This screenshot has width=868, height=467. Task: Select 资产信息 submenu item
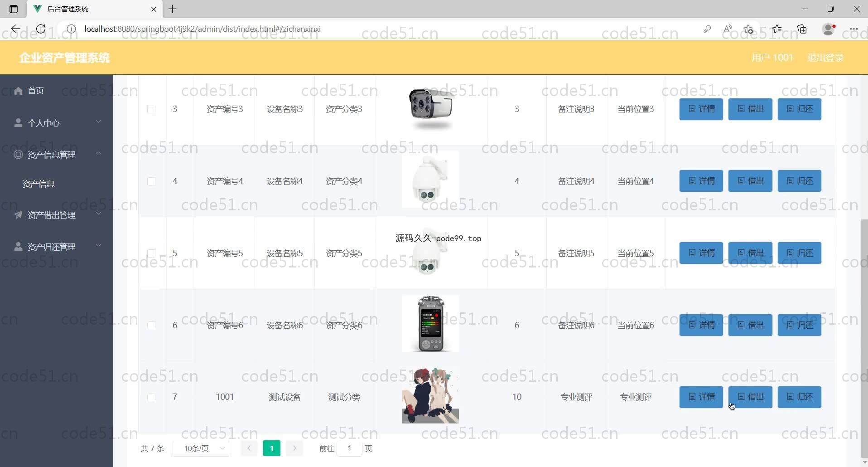pos(39,184)
